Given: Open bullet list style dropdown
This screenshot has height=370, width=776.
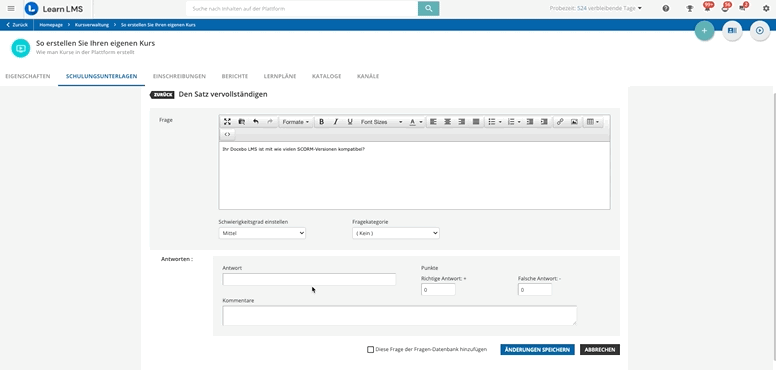Looking at the screenshot, I should pyautogui.click(x=500, y=122).
